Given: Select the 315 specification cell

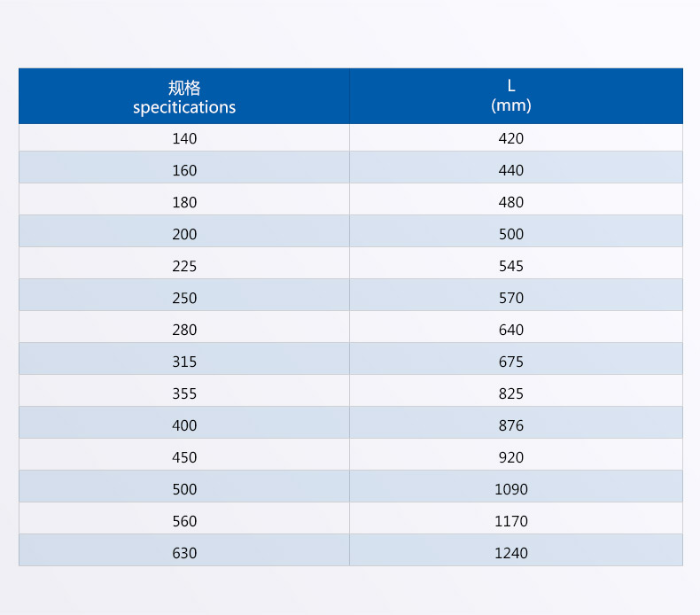Looking at the screenshot, I should (x=184, y=362).
